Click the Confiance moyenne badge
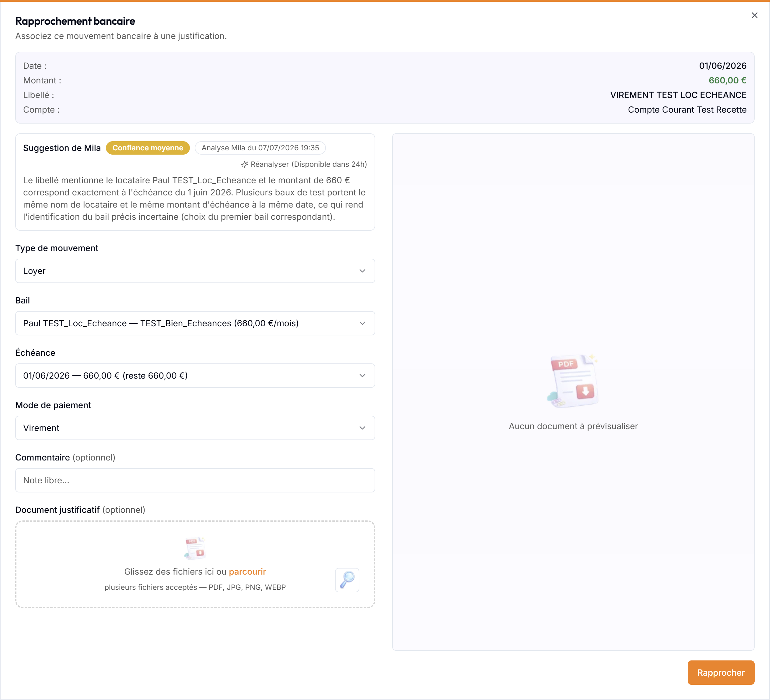 tap(148, 148)
